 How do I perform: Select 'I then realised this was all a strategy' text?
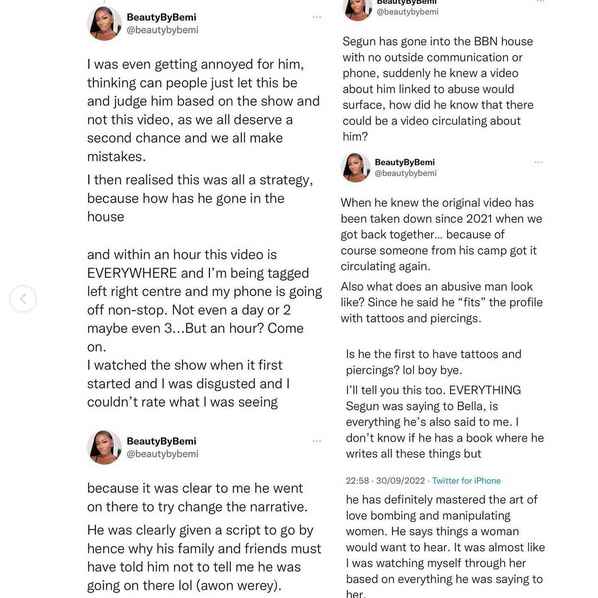(200, 198)
